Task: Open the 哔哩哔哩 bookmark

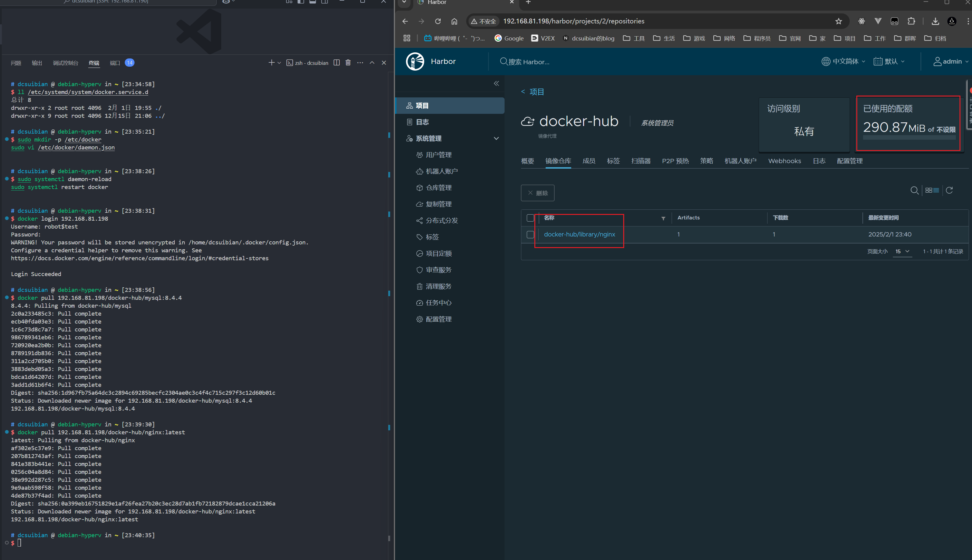Action: click(454, 38)
